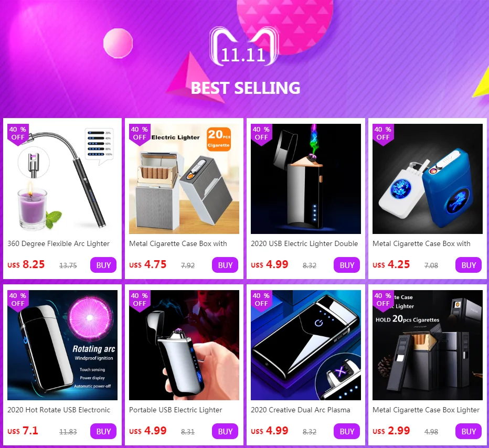The image size is (489, 448).
Task: Buy the US$ 4.25 metal cigarette case
Action: [x=469, y=265]
